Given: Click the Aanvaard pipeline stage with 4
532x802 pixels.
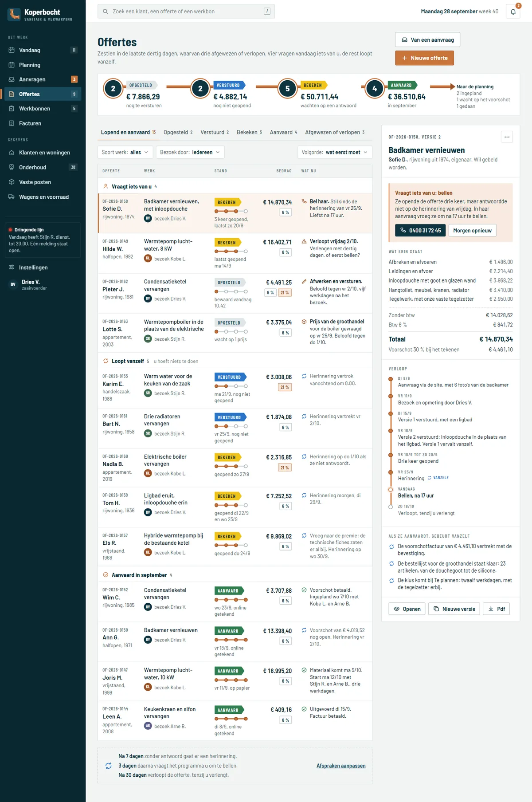Looking at the screenshot, I should click(375, 89).
